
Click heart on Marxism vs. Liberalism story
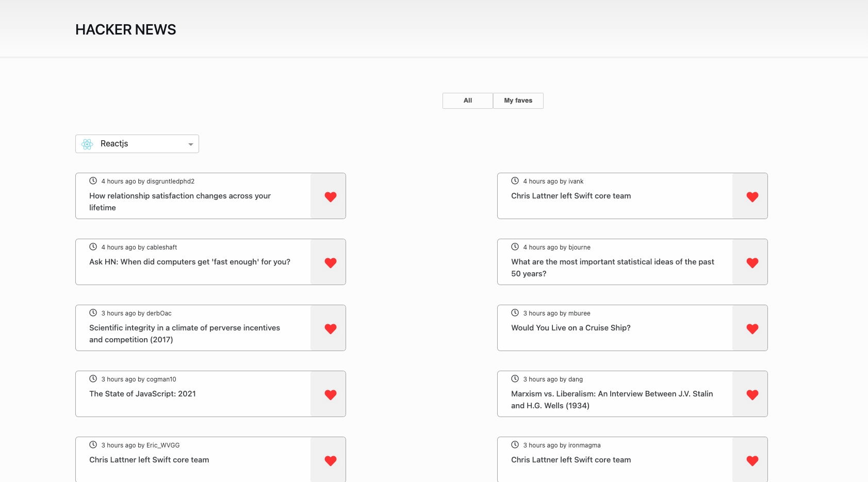coord(752,394)
